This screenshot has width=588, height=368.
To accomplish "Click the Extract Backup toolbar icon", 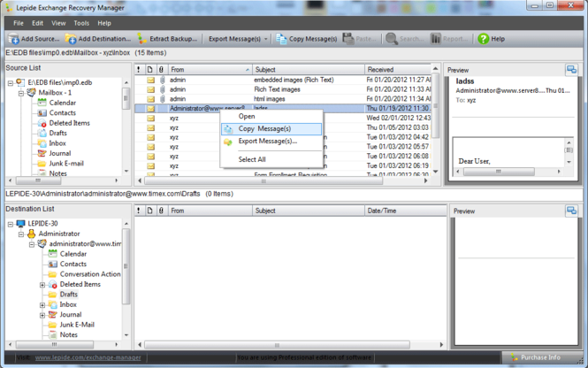I will click(141, 39).
